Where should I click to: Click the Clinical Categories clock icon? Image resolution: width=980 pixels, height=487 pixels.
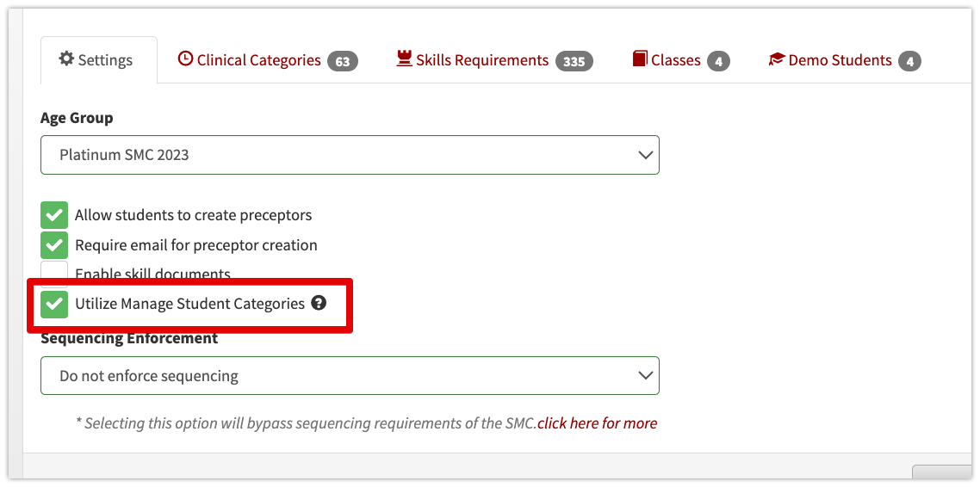[186, 59]
